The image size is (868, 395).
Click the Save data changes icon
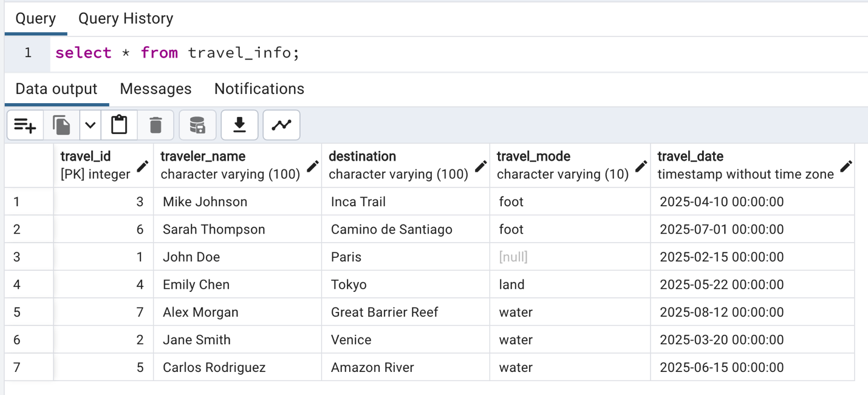197,125
